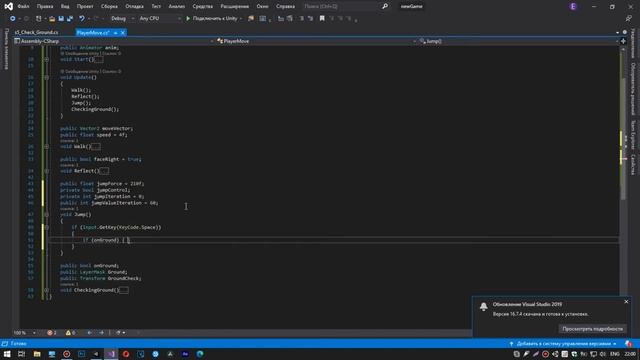
Task: Open the Отладка menu
Action: (x=134, y=7)
